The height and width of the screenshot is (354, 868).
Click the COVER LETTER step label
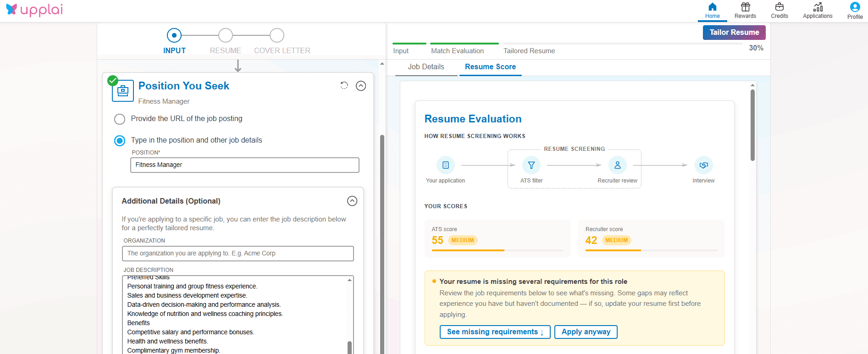pyautogui.click(x=282, y=50)
